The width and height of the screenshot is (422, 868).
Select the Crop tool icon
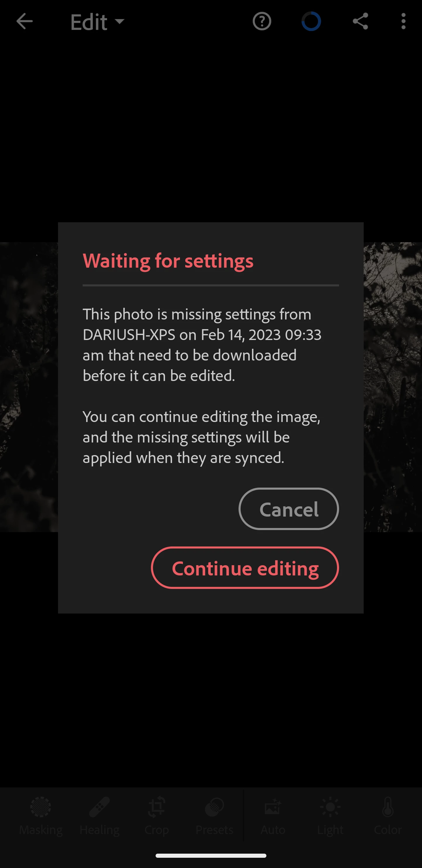(156, 807)
